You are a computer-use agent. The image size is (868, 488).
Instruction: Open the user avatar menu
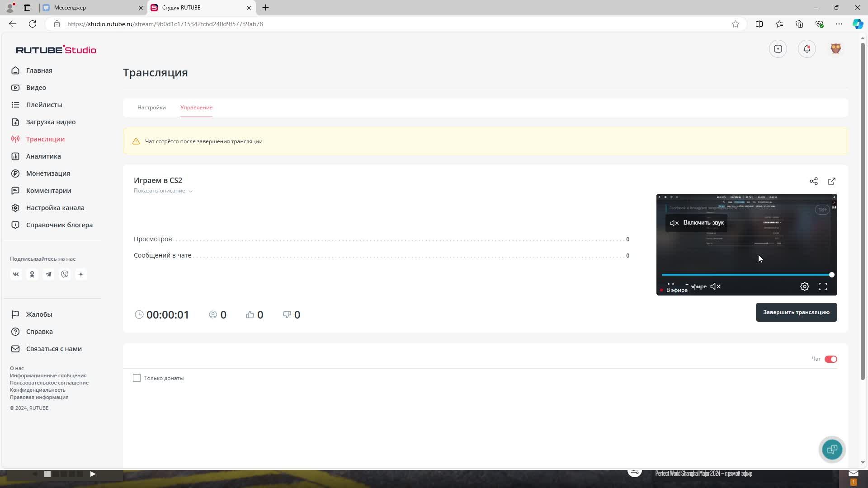point(835,49)
